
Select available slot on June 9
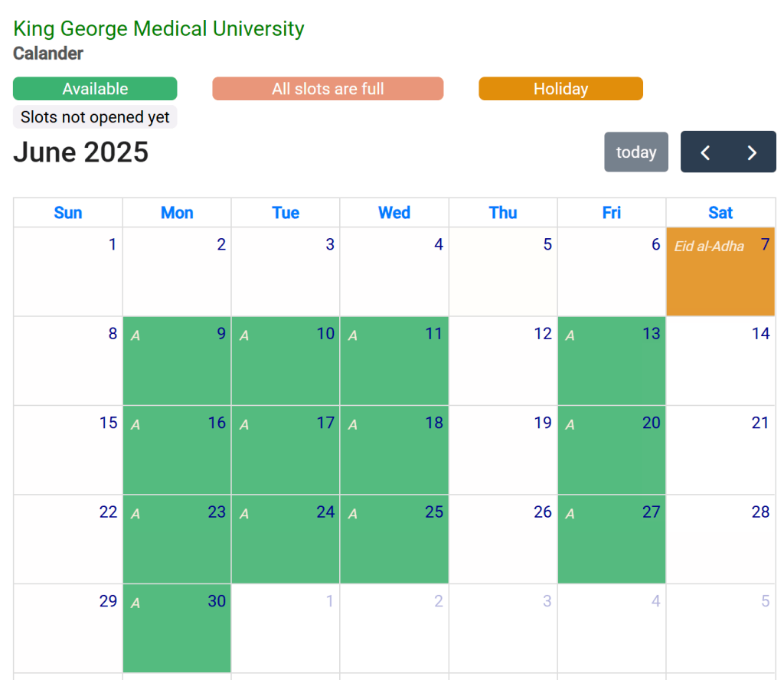(177, 361)
